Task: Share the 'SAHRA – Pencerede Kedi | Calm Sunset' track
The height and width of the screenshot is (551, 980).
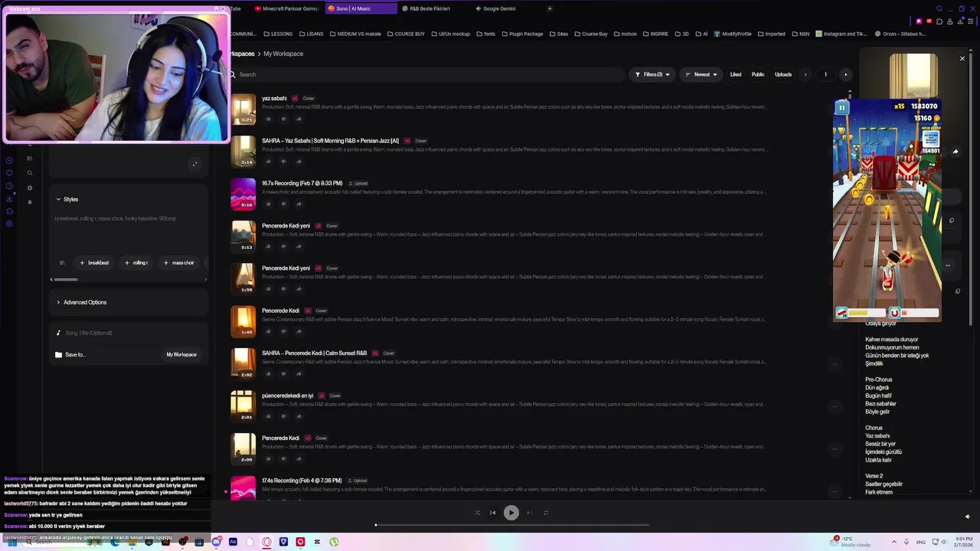Action: click(299, 373)
